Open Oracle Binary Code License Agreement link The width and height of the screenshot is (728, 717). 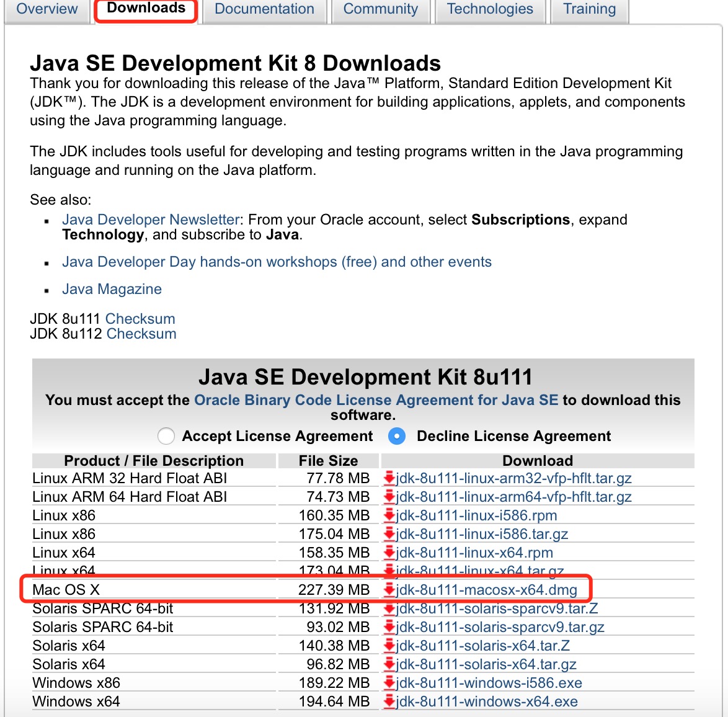tap(376, 400)
